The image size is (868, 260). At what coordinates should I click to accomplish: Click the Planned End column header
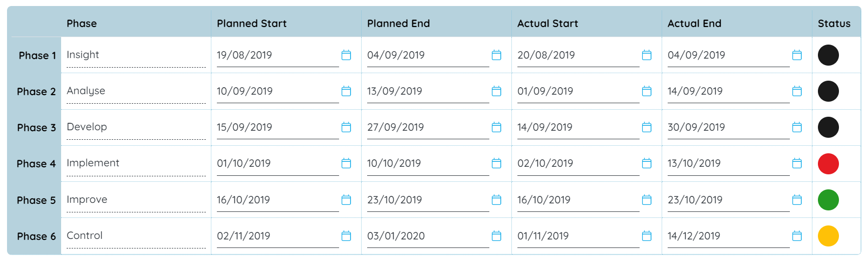[399, 24]
